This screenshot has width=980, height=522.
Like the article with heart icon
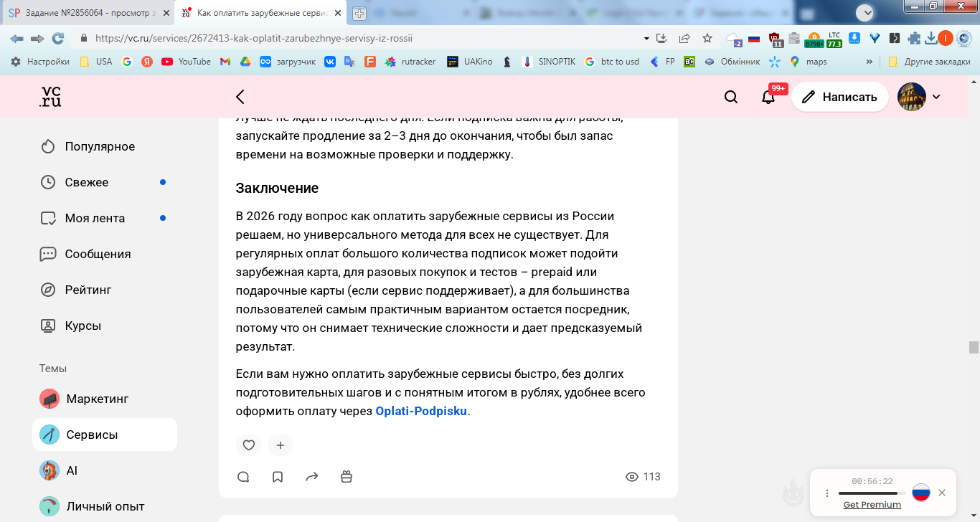249,445
